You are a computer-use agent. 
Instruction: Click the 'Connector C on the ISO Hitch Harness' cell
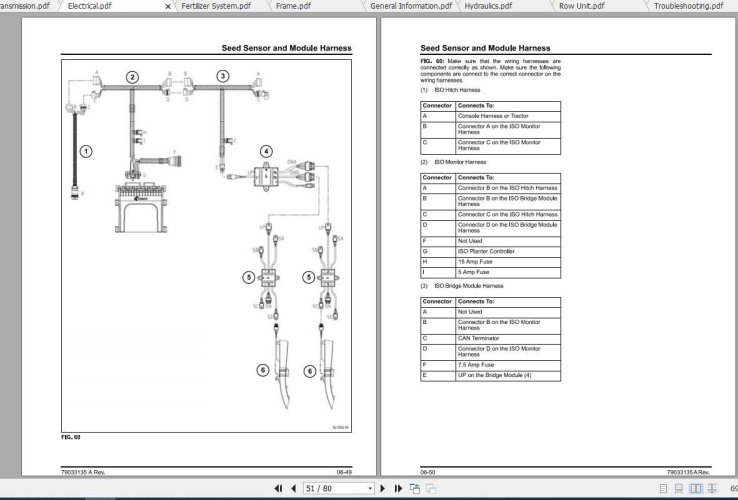(508, 215)
